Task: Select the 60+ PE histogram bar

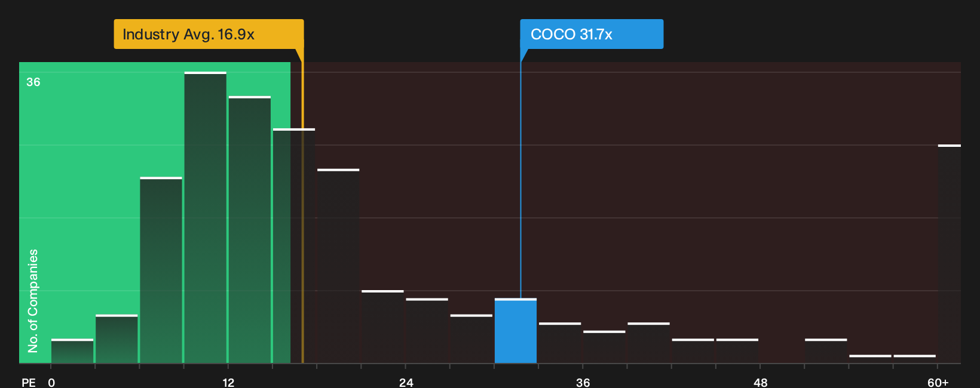Action: point(950,254)
